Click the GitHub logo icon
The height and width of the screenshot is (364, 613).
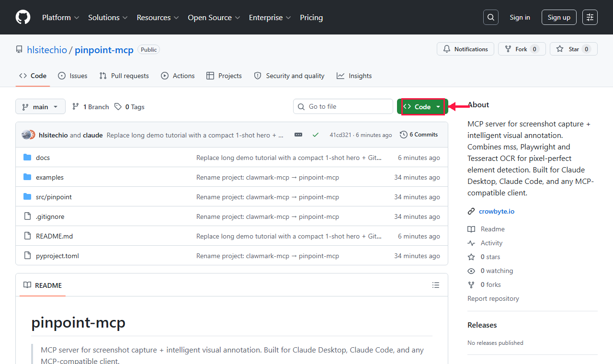click(x=23, y=17)
